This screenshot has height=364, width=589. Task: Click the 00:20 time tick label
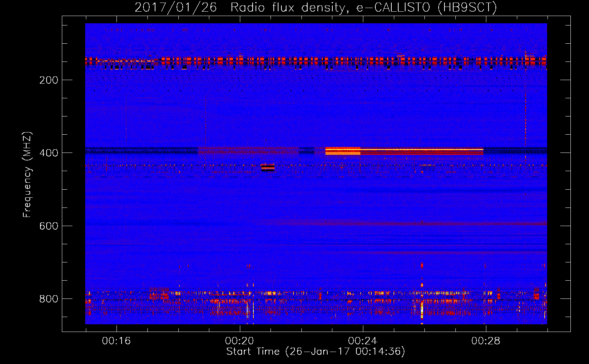[x=240, y=341]
